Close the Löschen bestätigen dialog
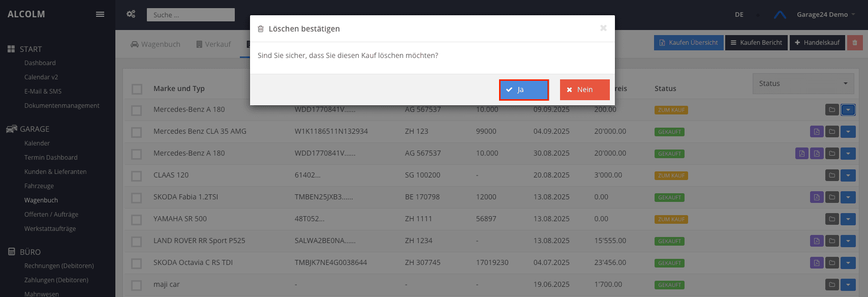Viewport: 868px width, 297px height. 603,28
